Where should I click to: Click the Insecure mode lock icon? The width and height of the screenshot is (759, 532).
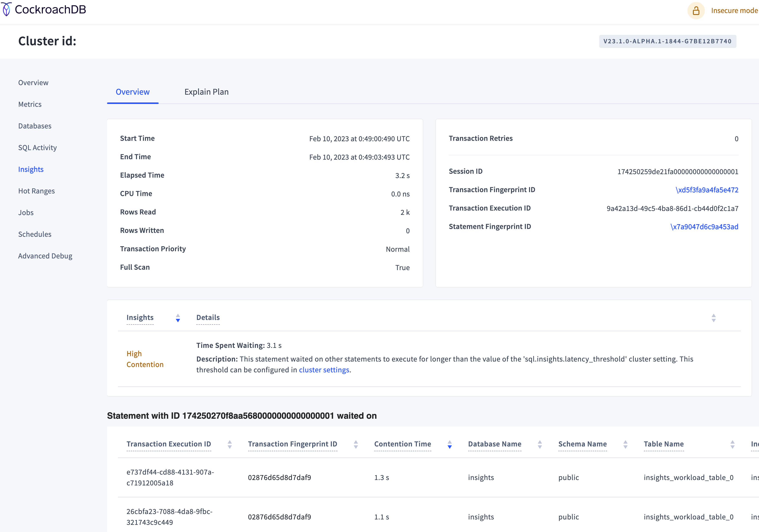(x=696, y=11)
